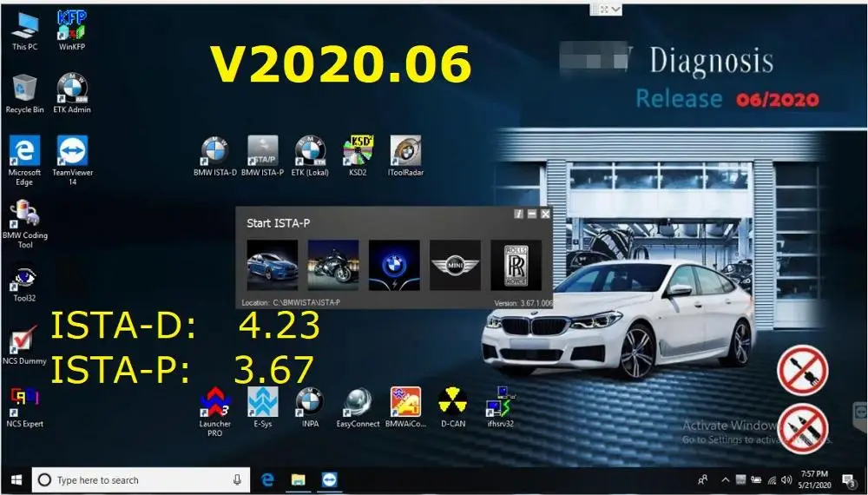Launch E-Sys desktop icon

[x=263, y=408]
